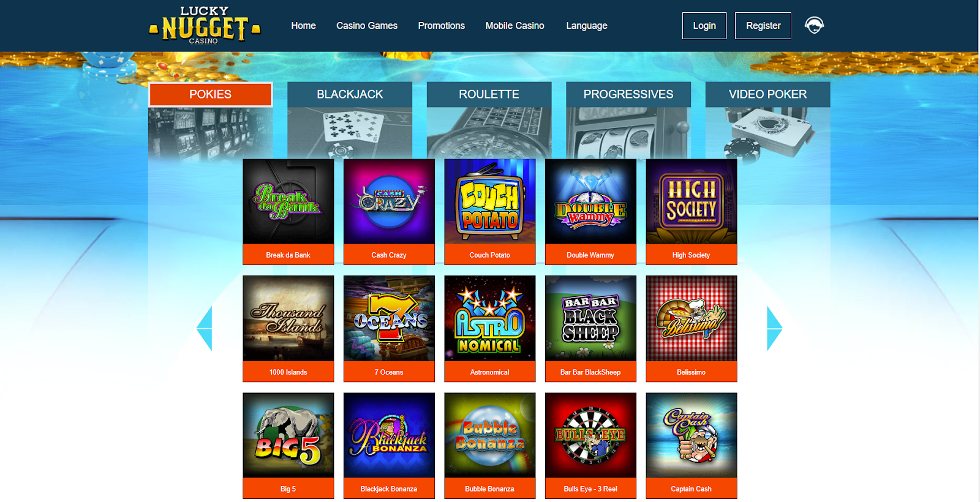Launch the Bulls Eye - 3 Reel game
Screen dimensions: 980x502
point(590,446)
